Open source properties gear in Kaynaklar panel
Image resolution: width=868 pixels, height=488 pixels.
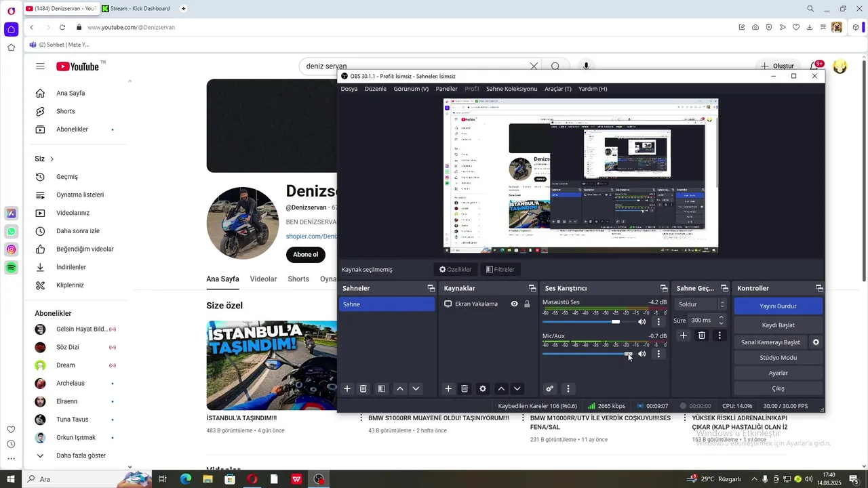pyautogui.click(x=483, y=389)
